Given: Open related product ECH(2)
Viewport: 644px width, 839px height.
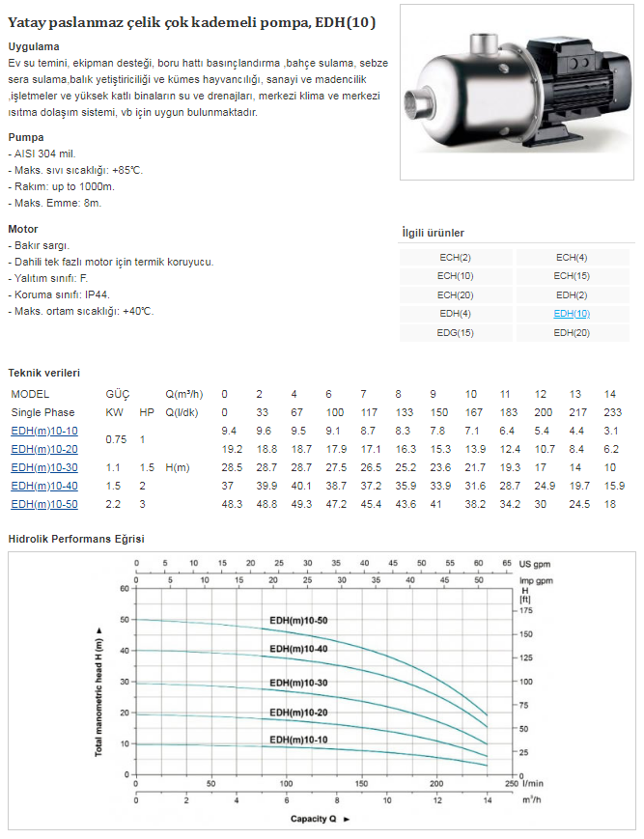Looking at the screenshot, I should click(x=455, y=258).
